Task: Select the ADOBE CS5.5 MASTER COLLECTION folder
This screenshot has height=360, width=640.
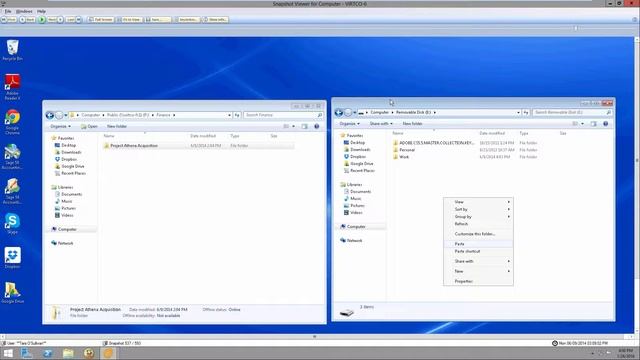Action: click(436, 143)
